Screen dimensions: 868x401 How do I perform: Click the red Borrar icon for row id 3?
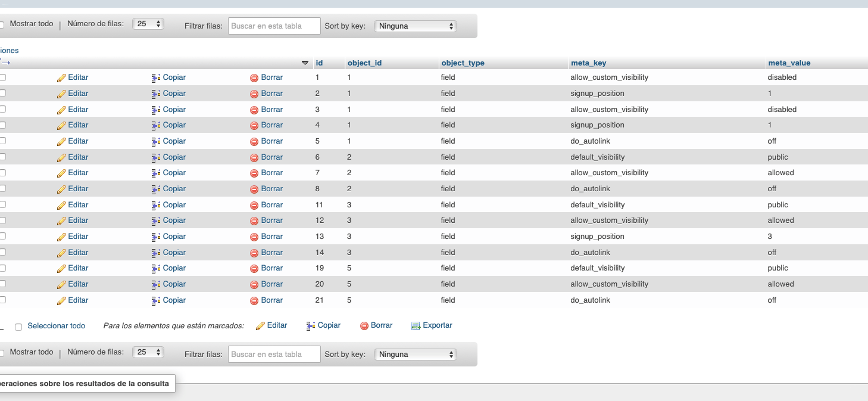pyautogui.click(x=254, y=110)
